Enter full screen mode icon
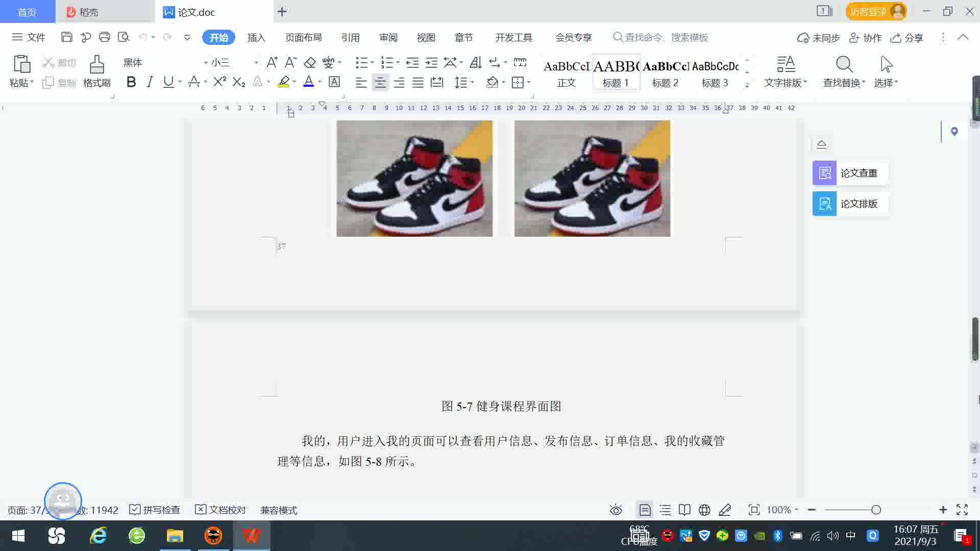 [962, 510]
